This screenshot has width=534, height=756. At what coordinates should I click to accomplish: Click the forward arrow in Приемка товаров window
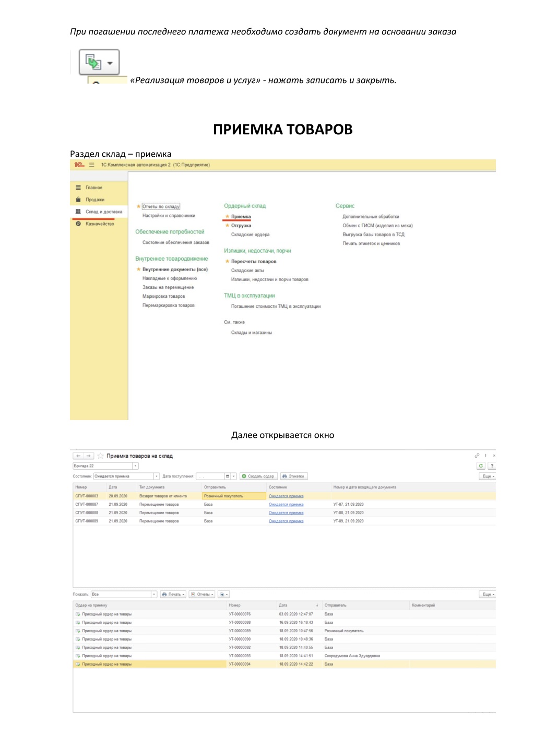tap(89, 456)
